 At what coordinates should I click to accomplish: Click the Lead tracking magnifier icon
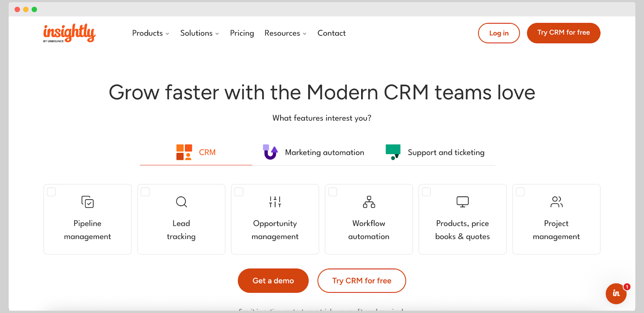(181, 202)
